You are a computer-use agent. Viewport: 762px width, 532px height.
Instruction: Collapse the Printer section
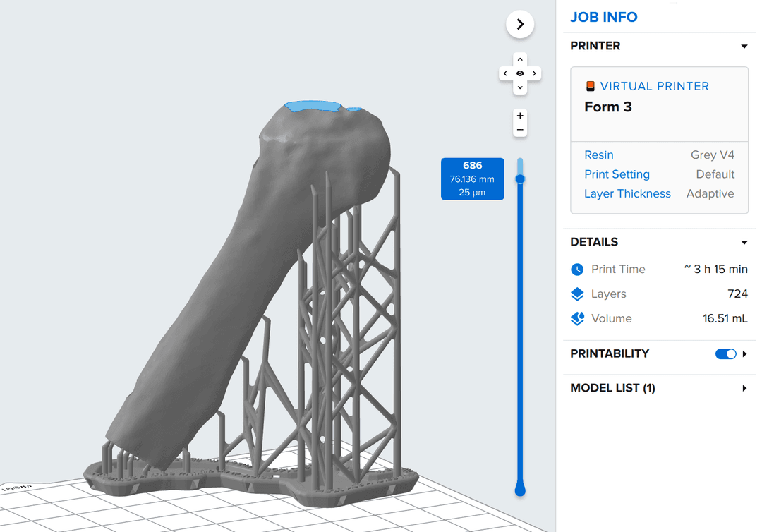pyautogui.click(x=744, y=47)
